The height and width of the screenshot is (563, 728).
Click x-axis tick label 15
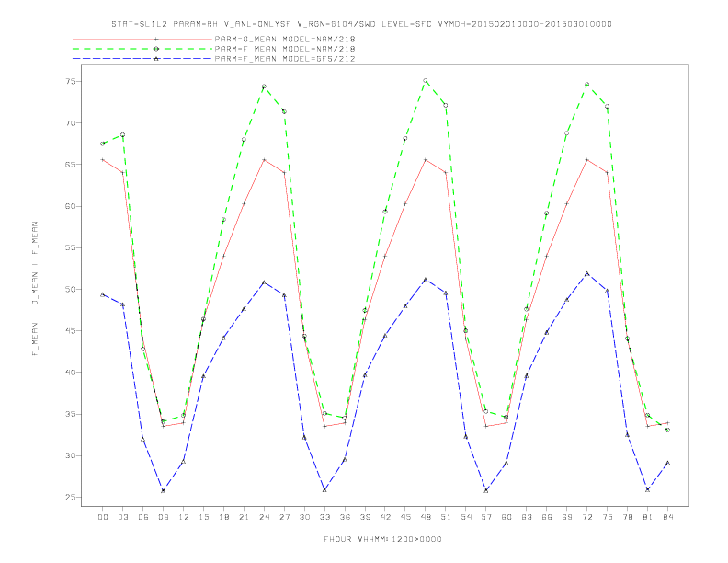point(203,517)
